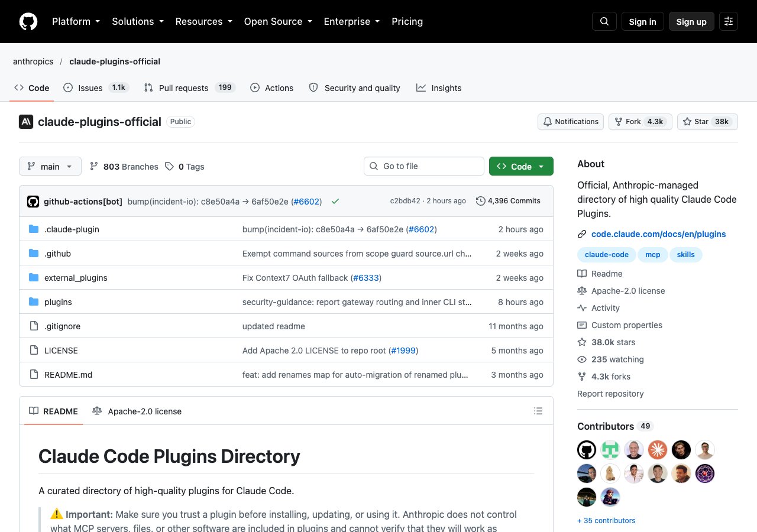Open the code.claude.com/docs/en/plugins link
The height and width of the screenshot is (532, 757).
point(659,234)
